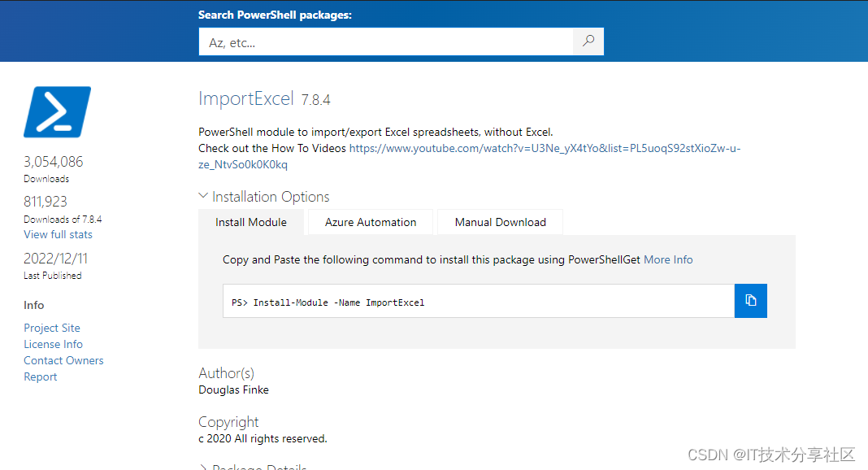868x470 pixels.
Task: Click the Report link
Action: [x=41, y=376]
